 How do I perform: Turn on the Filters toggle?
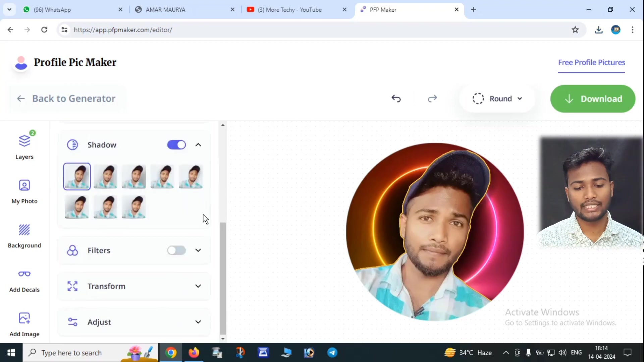[x=176, y=250]
